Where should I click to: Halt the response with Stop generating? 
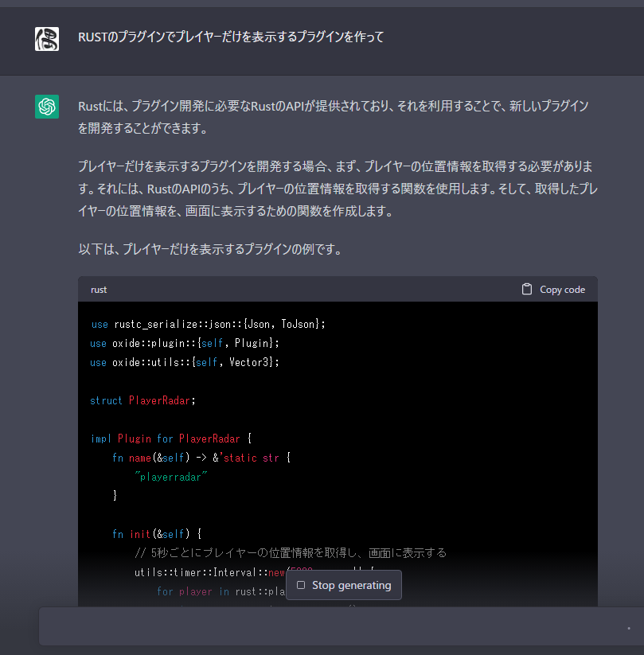[x=343, y=585]
